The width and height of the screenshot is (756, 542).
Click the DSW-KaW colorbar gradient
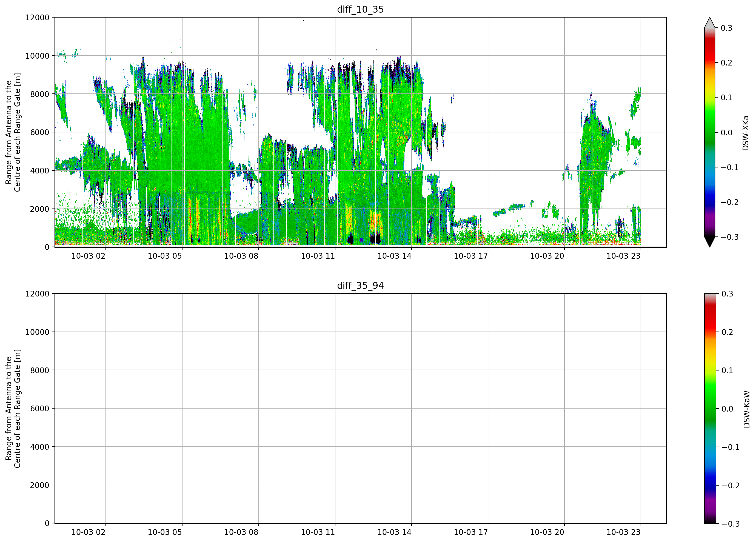point(710,408)
